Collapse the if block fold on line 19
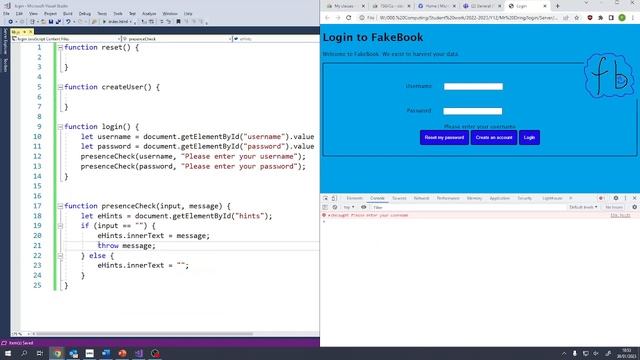 tap(60, 226)
